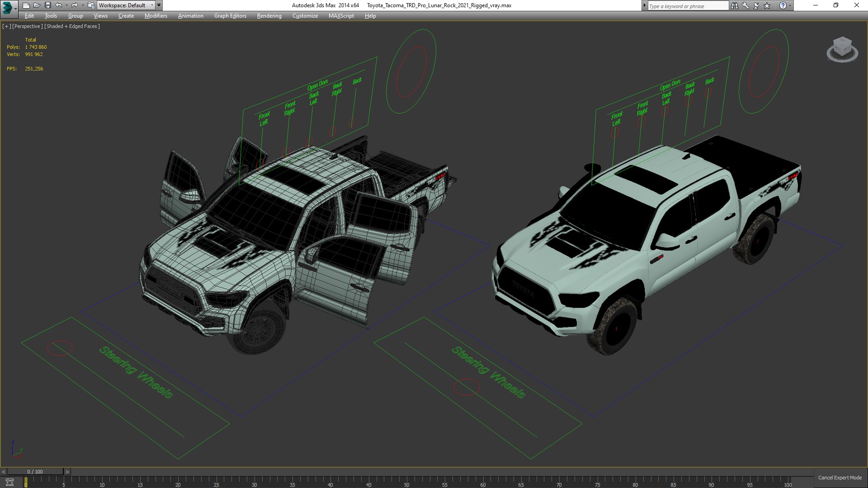
Task: Click the 0 / 100 time slider
Action: click(x=35, y=472)
